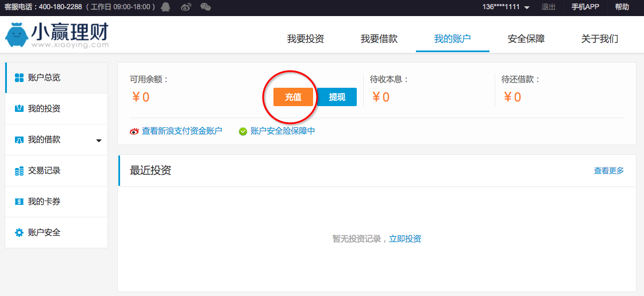Click the 我的卡券 coupon icon
Screen dimensions: 644x296
(19, 202)
